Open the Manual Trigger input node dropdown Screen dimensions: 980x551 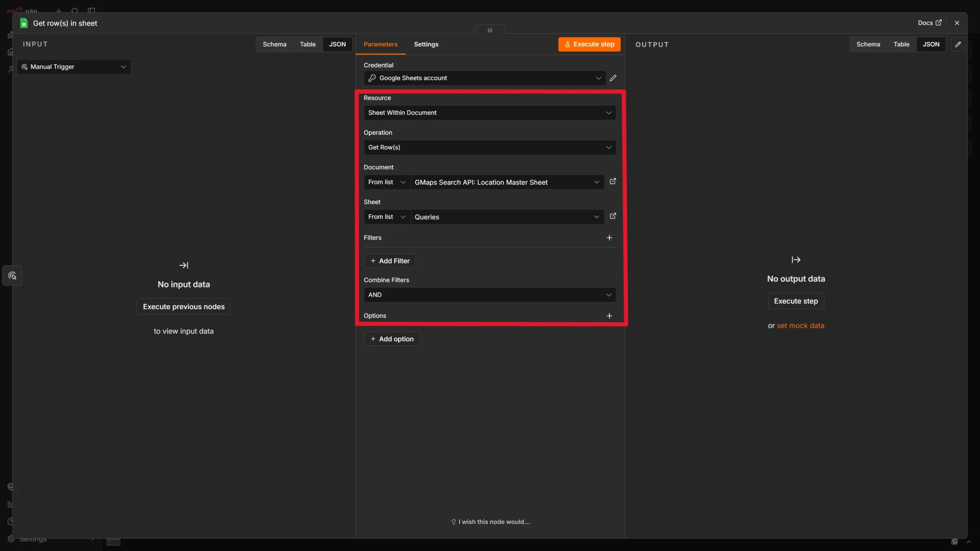[74, 67]
